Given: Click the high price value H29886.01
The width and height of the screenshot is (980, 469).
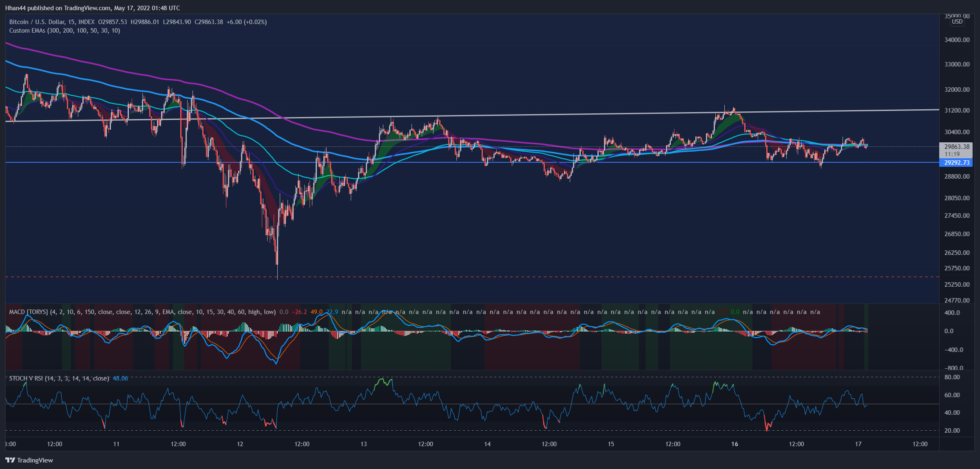Looking at the screenshot, I should pos(145,22).
